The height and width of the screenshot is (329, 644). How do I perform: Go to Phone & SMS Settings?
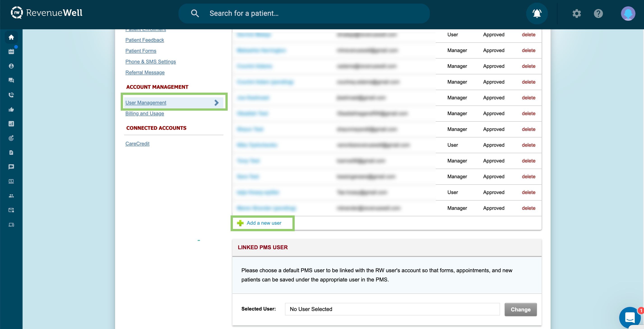(x=151, y=62)
